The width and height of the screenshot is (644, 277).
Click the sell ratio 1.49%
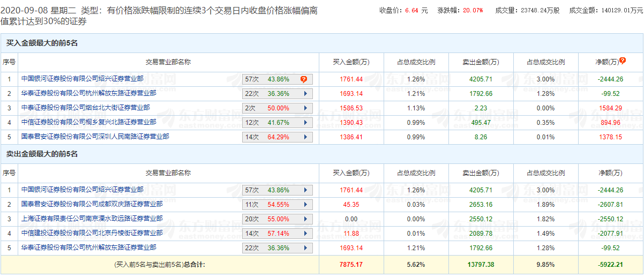click(545, 234)
